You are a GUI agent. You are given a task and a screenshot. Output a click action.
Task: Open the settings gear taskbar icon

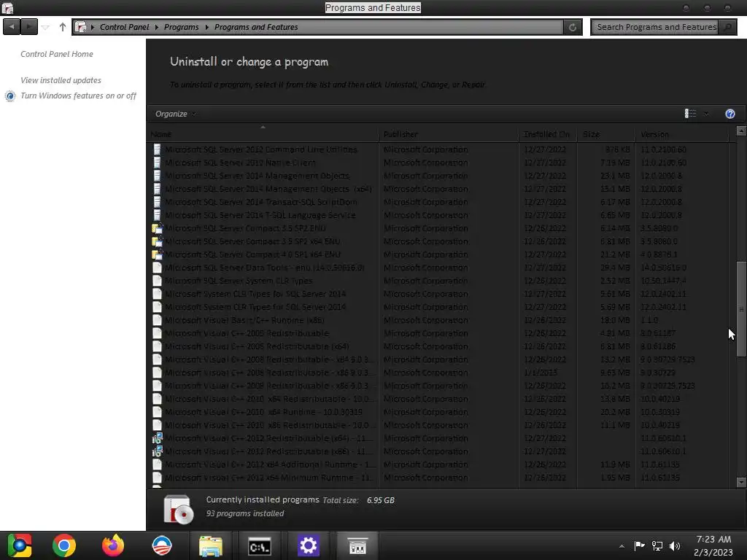click(309, 545)
